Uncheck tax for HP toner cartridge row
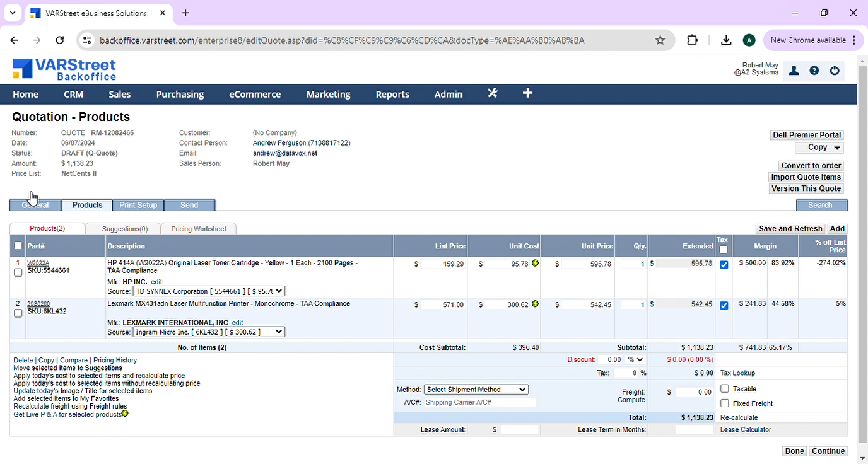The width and height of the screenshot is (868, 464). (x=724, y=265)
